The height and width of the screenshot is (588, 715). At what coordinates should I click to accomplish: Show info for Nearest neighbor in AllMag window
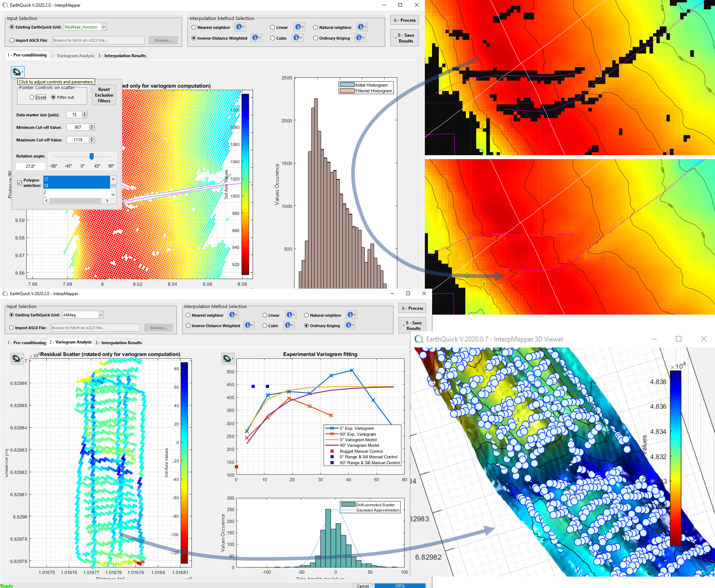[x=233, y=315]
